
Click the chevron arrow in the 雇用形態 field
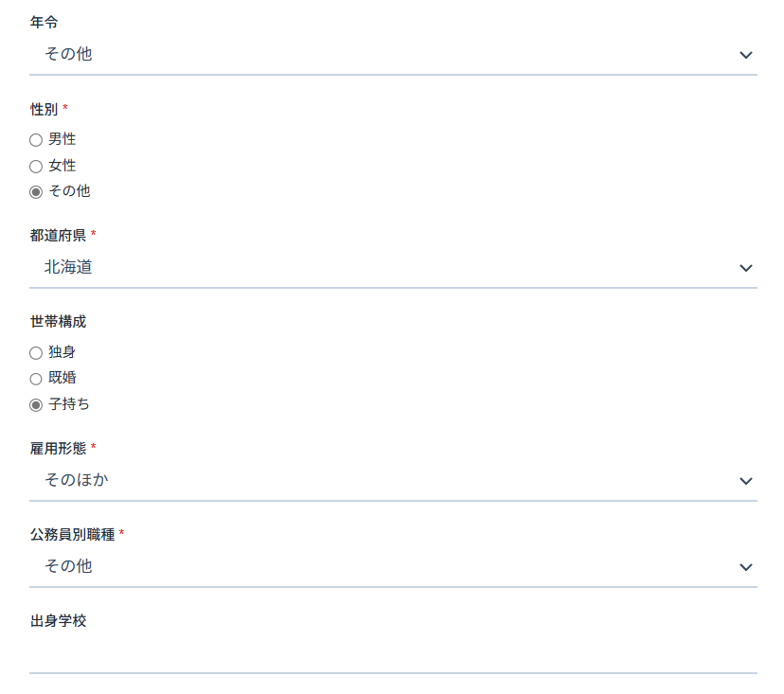745,481
